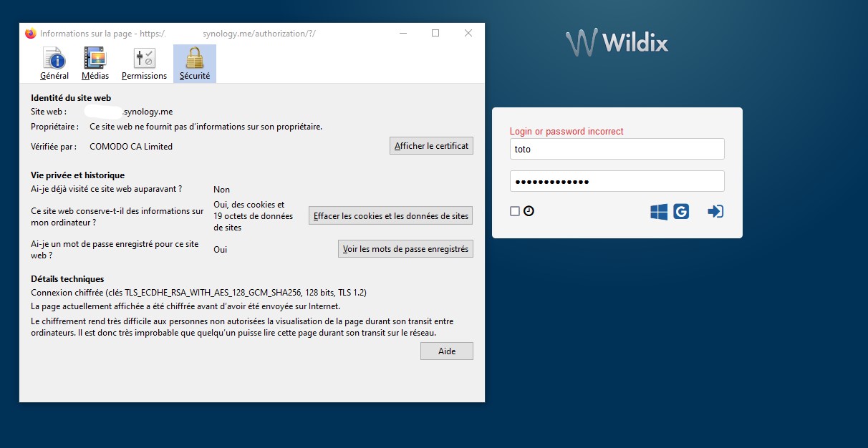Viewport: 868px width, 448px height.
Task: Click the 'Ai-je un mot de passe enregistré' question
Action: (x=115, y=250)
